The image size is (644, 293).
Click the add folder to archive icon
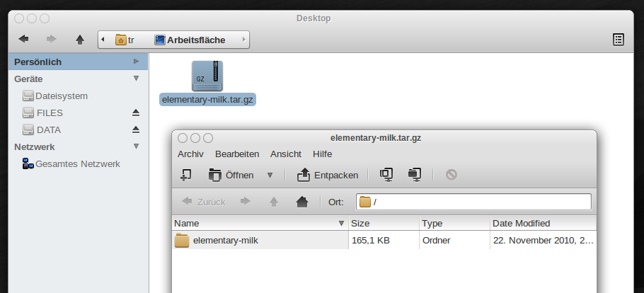[x=415, y=175]
